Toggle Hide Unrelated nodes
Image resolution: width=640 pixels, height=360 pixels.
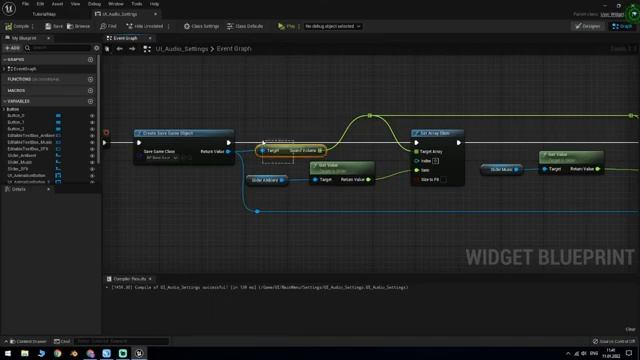(144, 26)
